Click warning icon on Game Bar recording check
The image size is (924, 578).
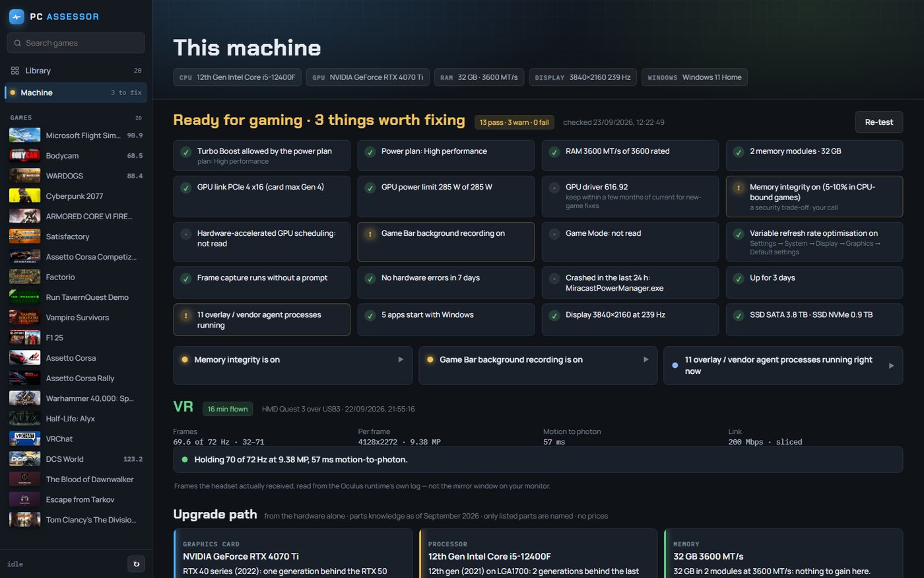click(x=370, y=235)
